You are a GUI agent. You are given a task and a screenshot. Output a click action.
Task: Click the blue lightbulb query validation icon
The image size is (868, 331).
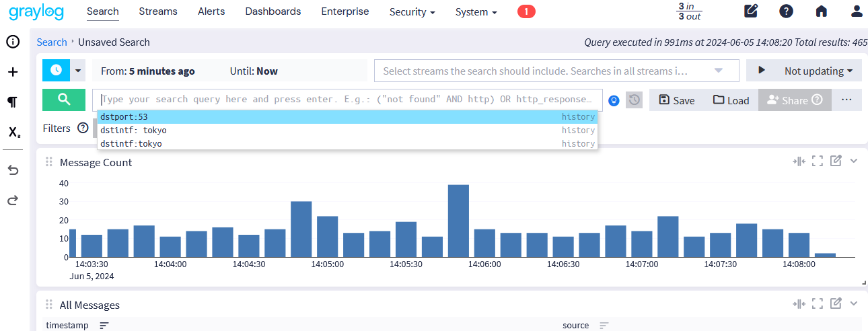(614, 100)
